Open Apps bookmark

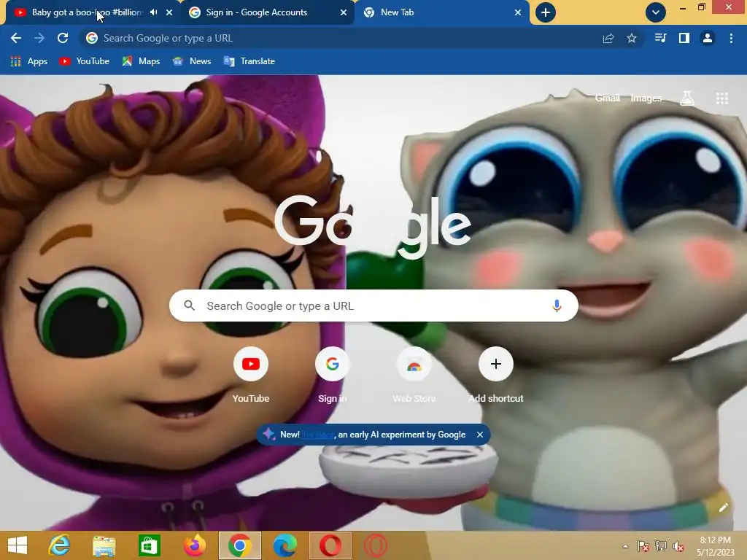coord(29,61)
